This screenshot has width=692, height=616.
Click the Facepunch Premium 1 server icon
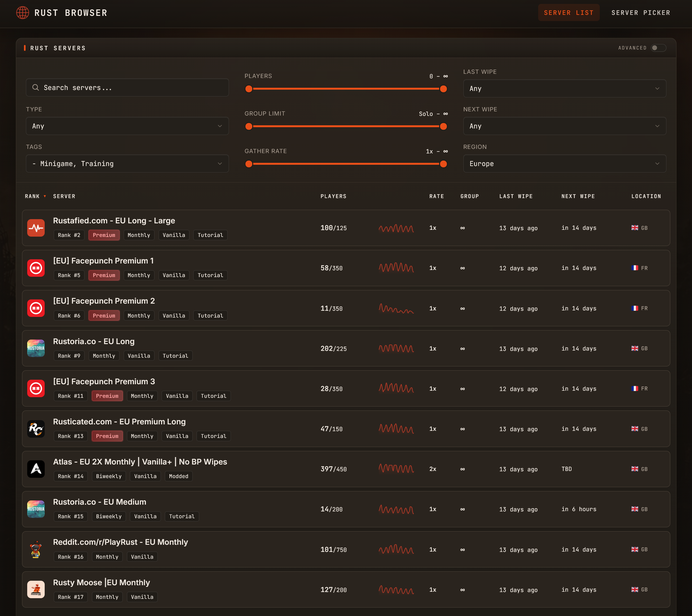[x=36, y=268]
